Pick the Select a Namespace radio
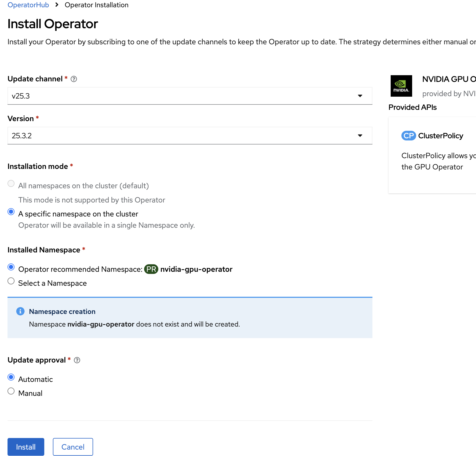Screen dimensions: 476x456 (11, 281)
